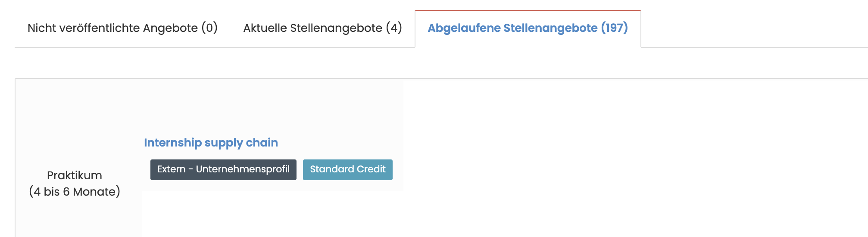Image resolution: width=868 pixels, height=237 pixels.
Task: Click the Extern - Unternehmensprofil badge
Action: [223, 169]
